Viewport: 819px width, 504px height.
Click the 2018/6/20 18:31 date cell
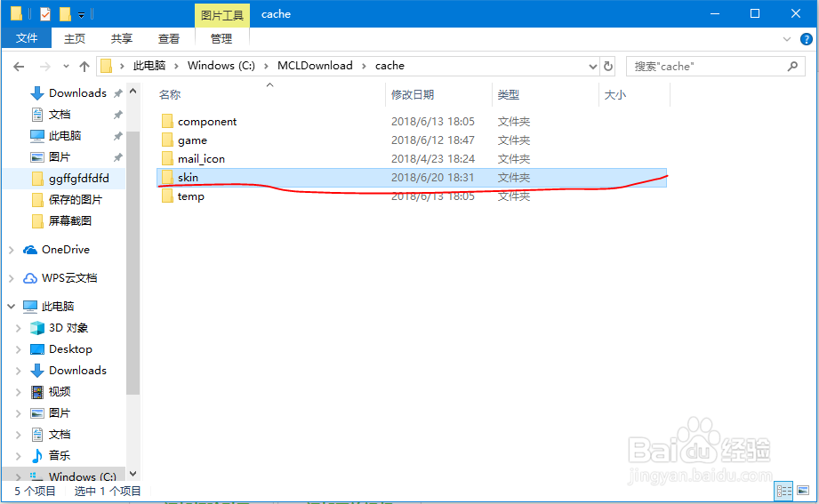coord(432,178)
